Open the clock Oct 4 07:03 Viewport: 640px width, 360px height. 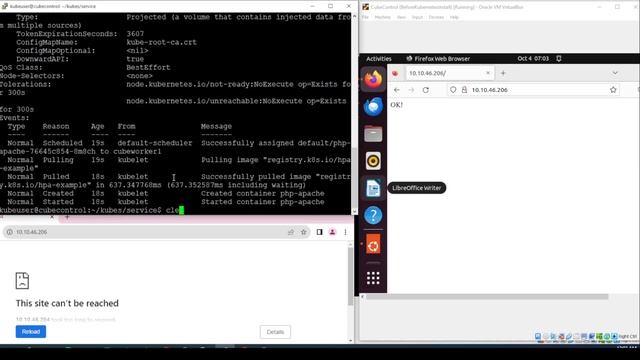coord(533,59)
